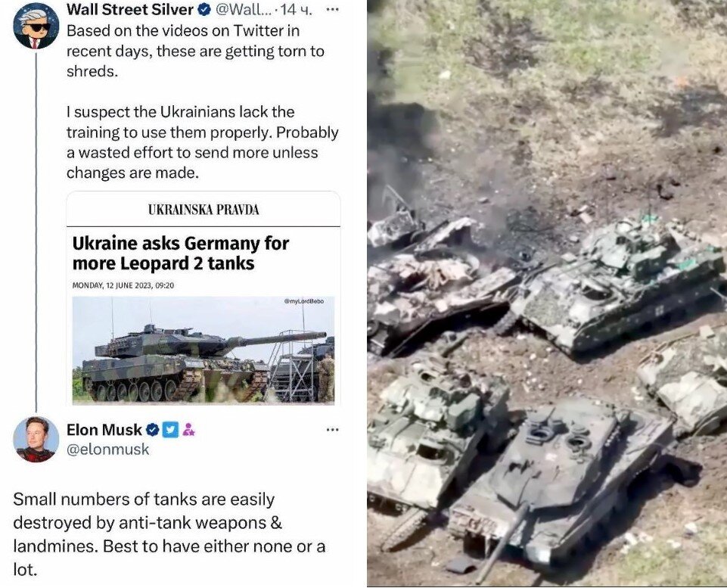Click the Elon Musk display name

tap(104, 430)
